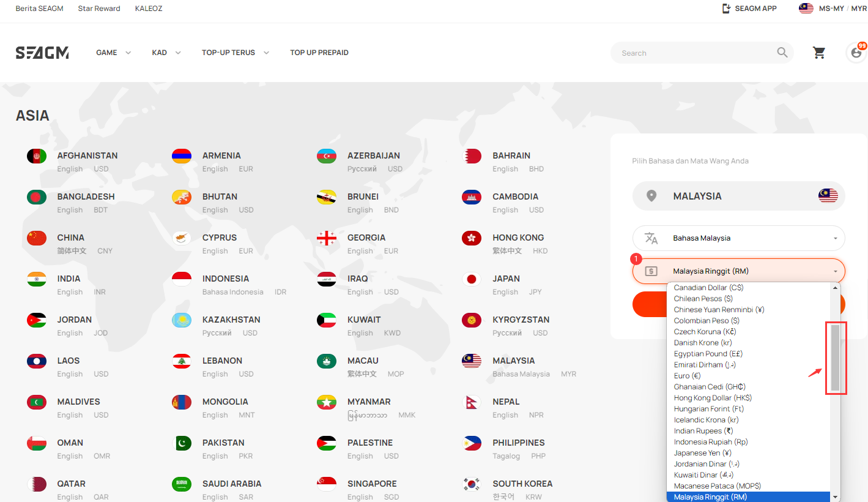
Task: Select the Danish Krone (kr) option
Action: pos(748,343)
